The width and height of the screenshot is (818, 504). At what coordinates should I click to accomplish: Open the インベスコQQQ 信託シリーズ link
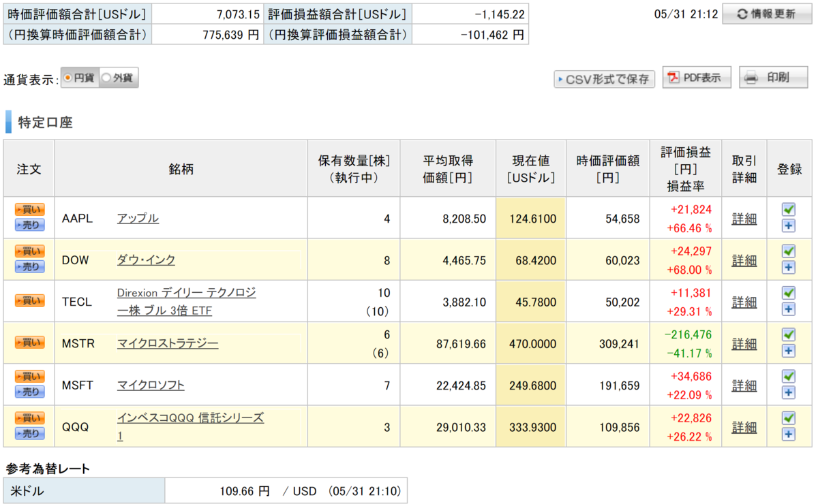coord(190,426)
